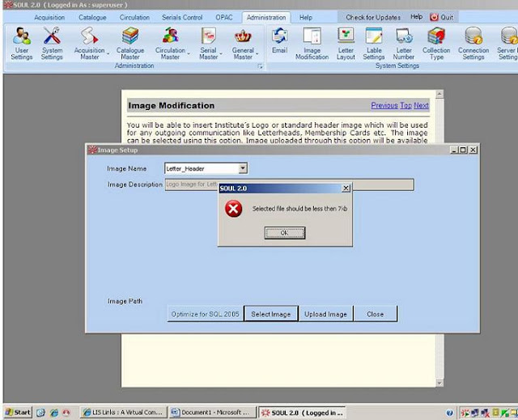This screenshot has width=518, height=420.
Task: Click blue help icon in system tray
Action: 449,413
